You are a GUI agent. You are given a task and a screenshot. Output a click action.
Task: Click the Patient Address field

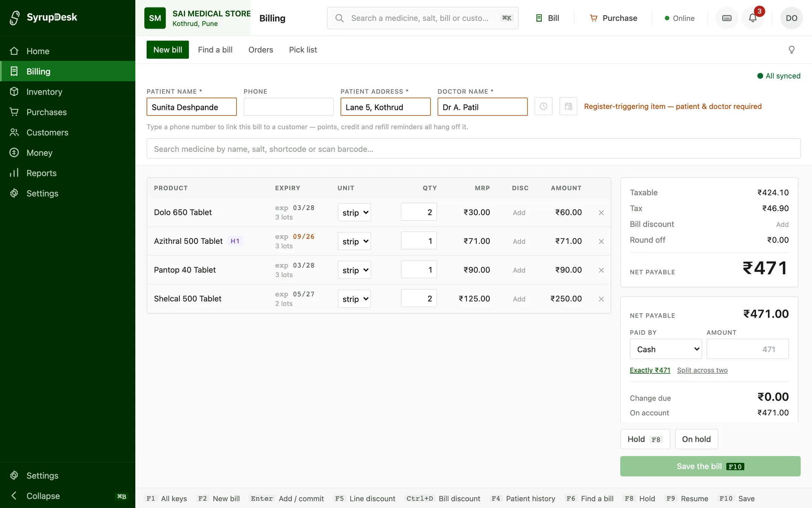385,107
